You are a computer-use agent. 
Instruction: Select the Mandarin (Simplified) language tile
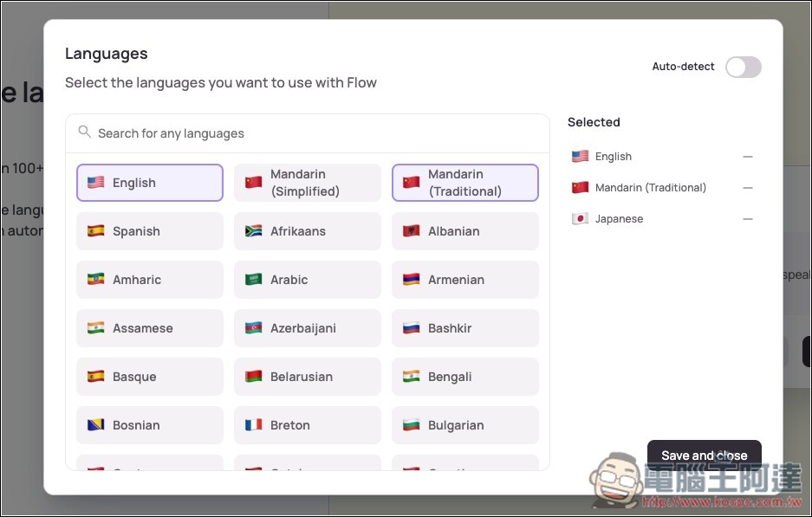[x=308, y=183]
